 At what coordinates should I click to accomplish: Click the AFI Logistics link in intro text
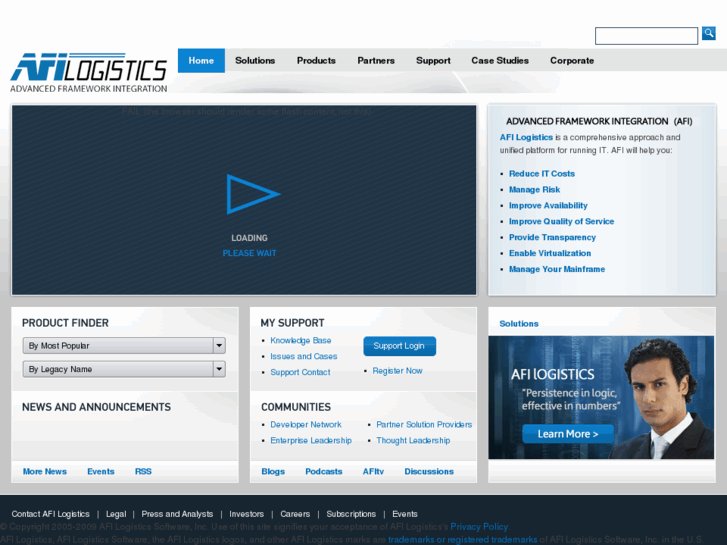coord(526,137)
